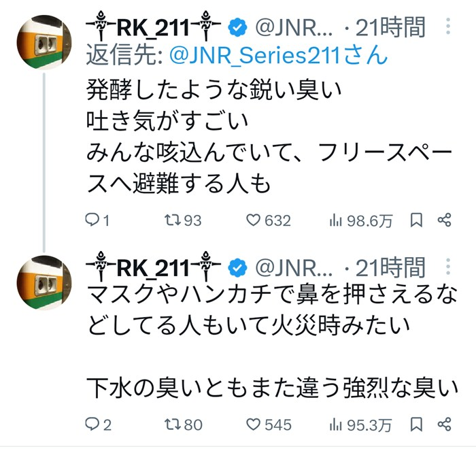The width and height of the screenshot is (476, 451).
Task: Retweet the second tweet with 80 retweets
Action: 175,424
